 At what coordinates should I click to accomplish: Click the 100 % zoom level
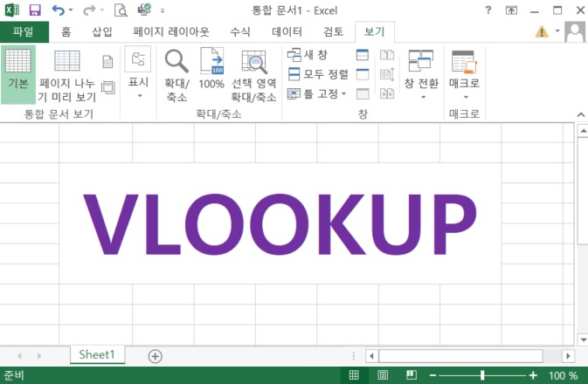click(564, 375)
